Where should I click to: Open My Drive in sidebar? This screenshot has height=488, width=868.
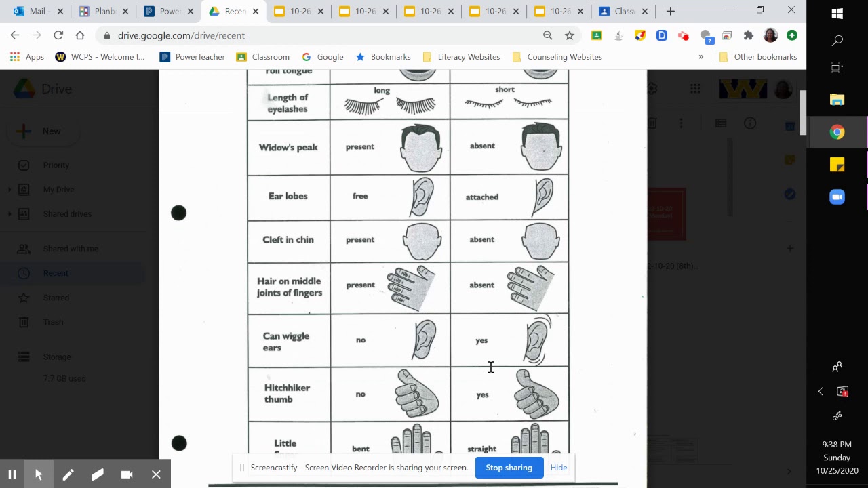pos(58,190)
